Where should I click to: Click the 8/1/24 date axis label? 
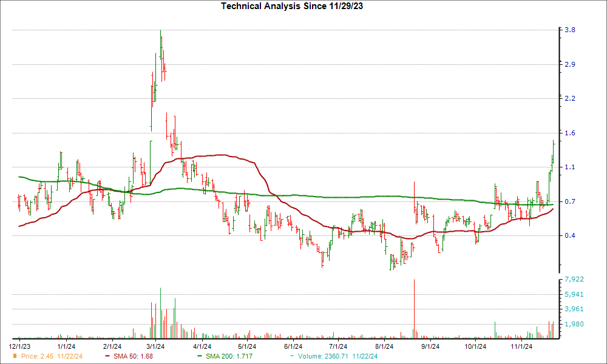click(384, 346)
